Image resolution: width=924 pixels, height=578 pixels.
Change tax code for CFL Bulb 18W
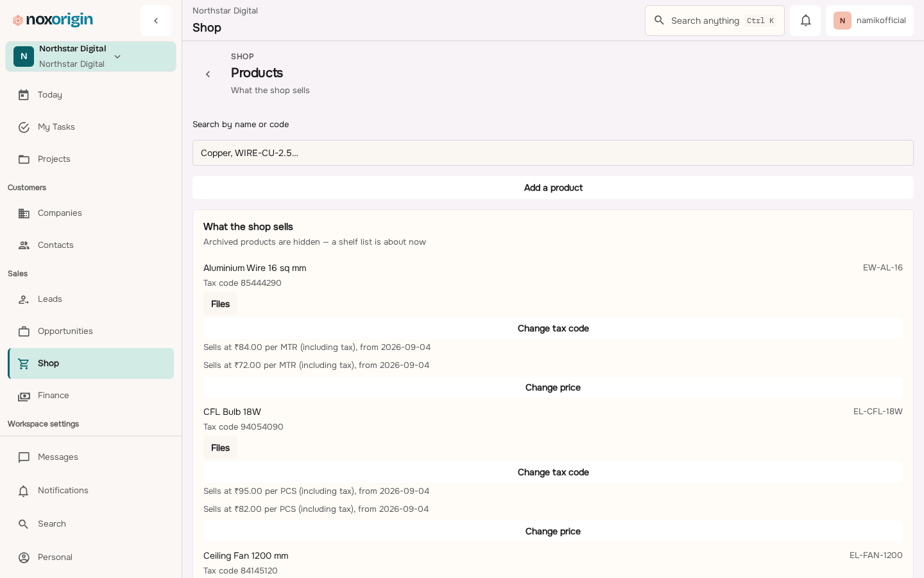553,472
